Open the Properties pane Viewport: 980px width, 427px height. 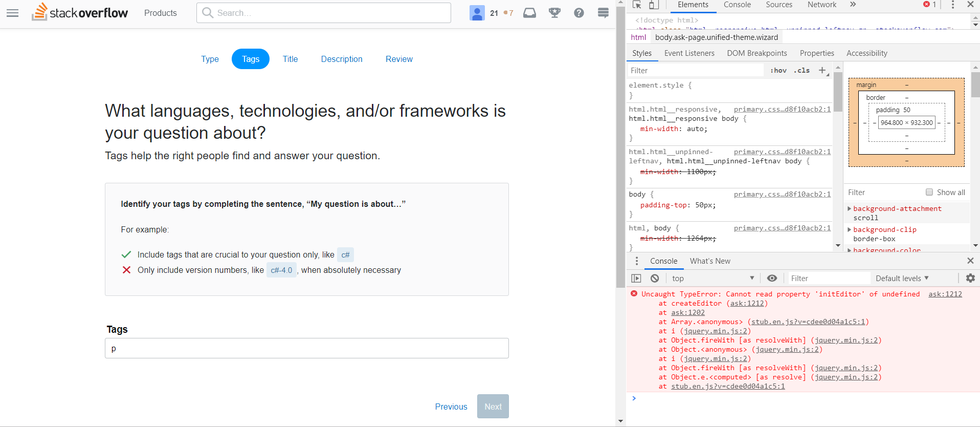817,53
